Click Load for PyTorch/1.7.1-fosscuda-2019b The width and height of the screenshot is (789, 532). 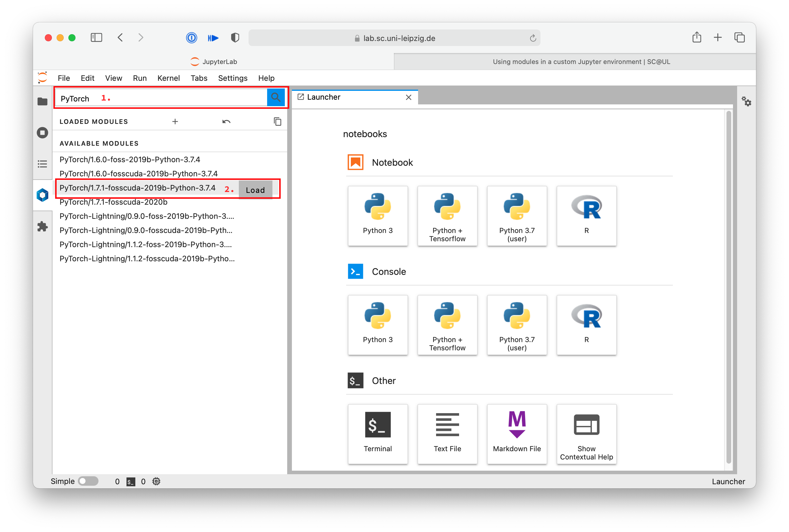pos(255,190)
